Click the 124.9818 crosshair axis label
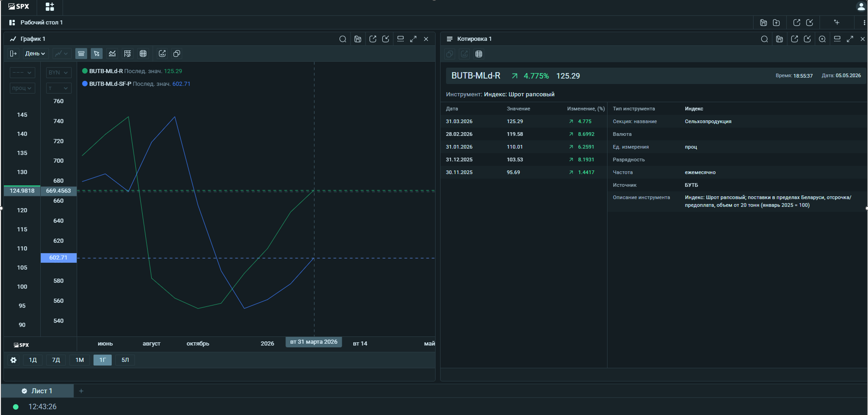 coord(22,191)
